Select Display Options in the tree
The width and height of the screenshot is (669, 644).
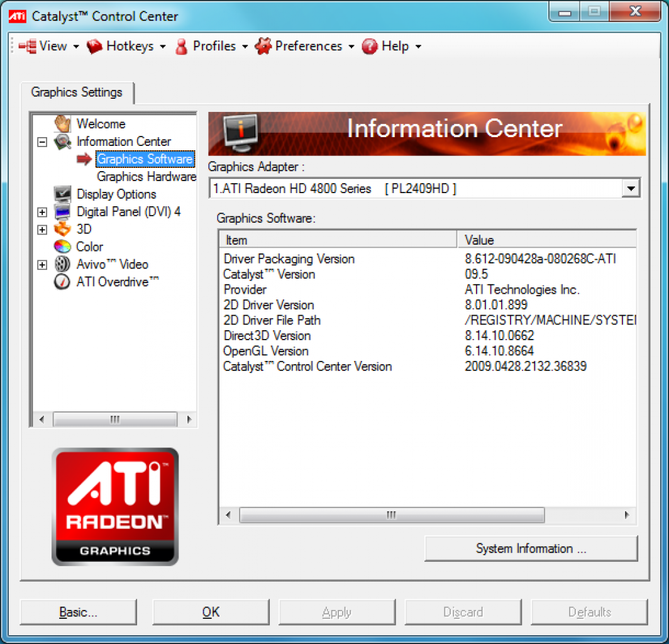point(116,194)
